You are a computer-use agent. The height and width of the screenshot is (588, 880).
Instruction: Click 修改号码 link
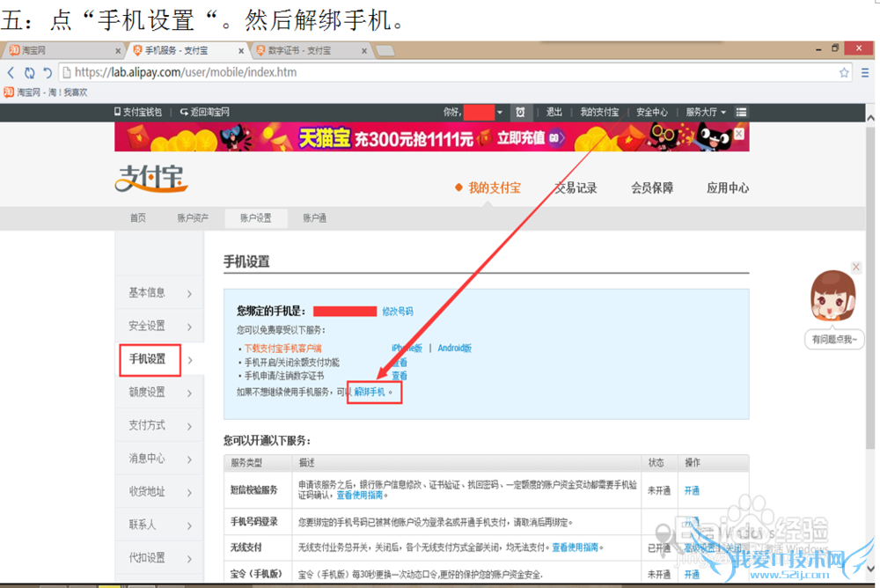tap(398, 311)
